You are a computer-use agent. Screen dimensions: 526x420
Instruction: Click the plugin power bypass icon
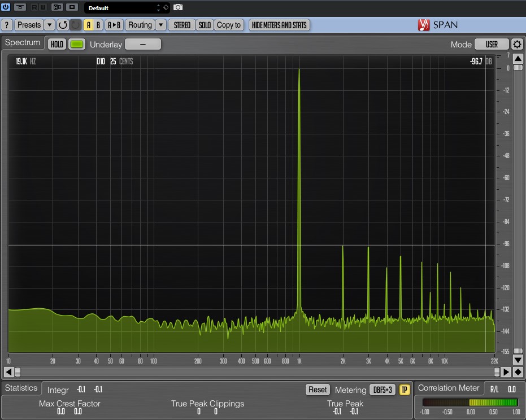[x=6, y=7]
